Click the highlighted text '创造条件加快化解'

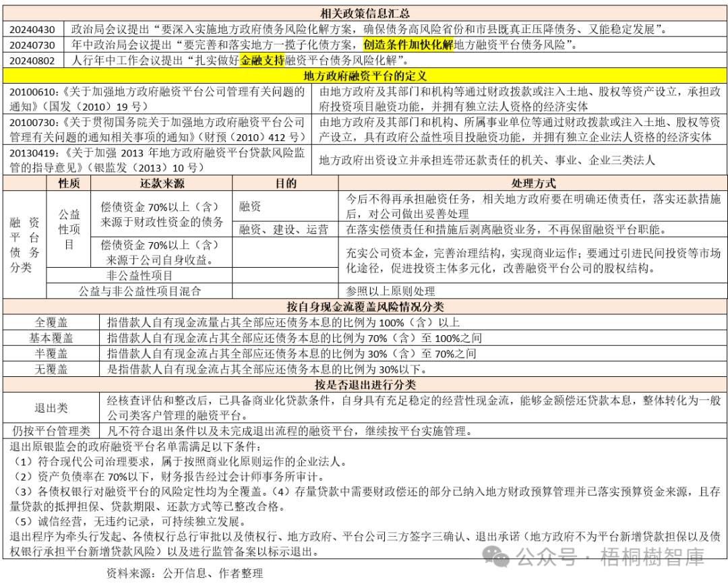tap(408, 45)
